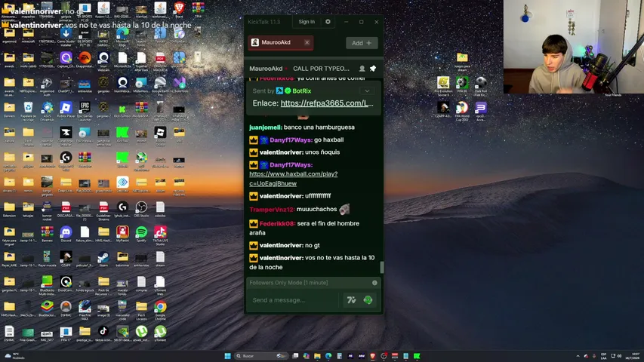Switch to KickTalk green taskbar icon
The width and height of the screenshot is (644, 362).
(417, 356)
